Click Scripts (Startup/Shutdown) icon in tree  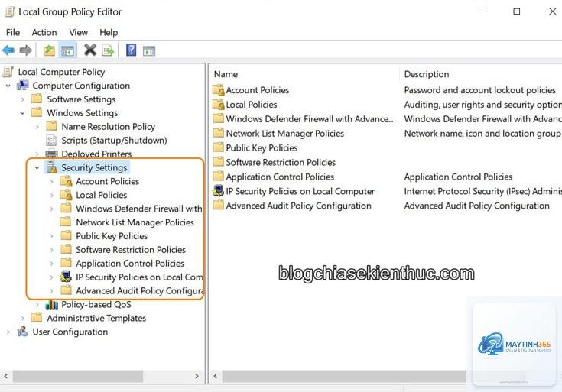51,140
